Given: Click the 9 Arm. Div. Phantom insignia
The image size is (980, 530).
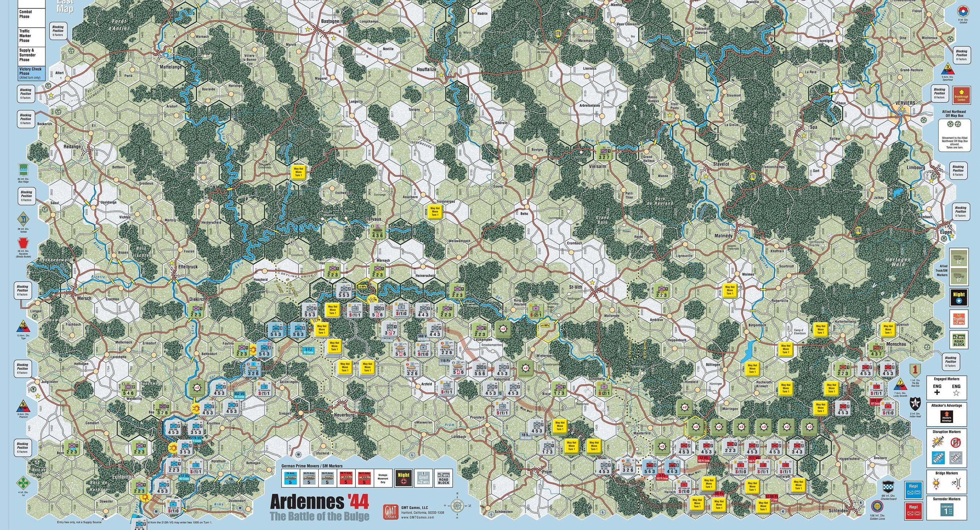Looking at the screenshot, I should (x=23, y=406).
